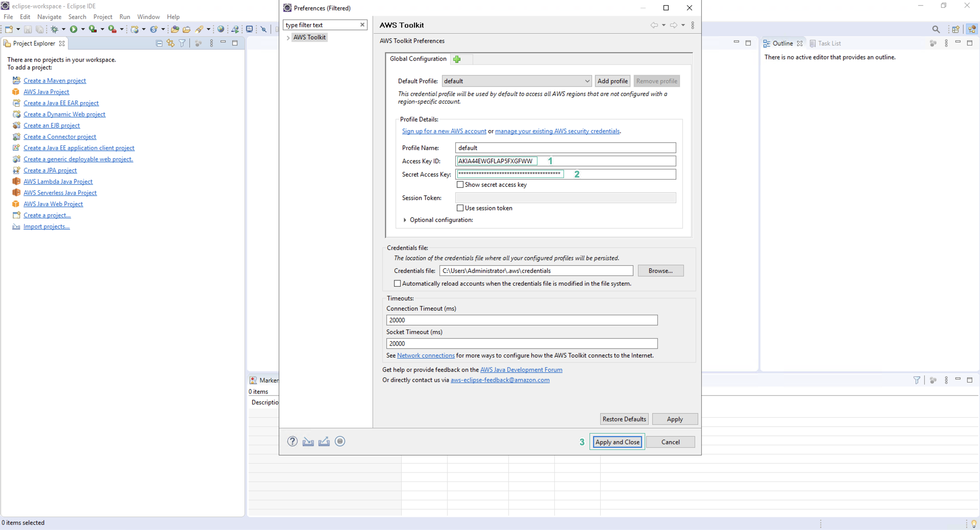Open dropdown arrow next to New wizard
980x530 pixels.
click(x=18, y=29)
